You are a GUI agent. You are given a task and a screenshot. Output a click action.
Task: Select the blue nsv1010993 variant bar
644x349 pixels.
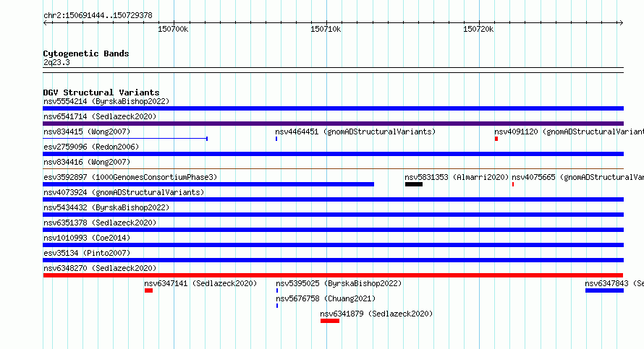(x=333, y=245)
